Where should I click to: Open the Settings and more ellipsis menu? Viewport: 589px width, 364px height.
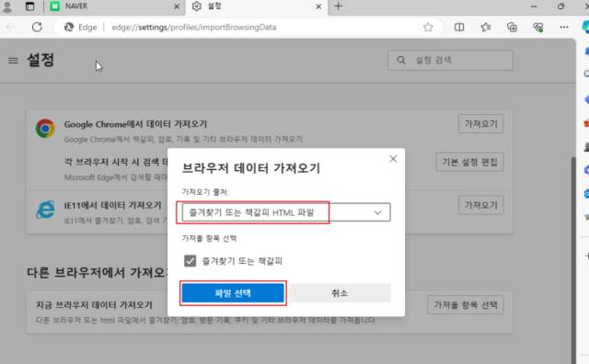(564, 27)
